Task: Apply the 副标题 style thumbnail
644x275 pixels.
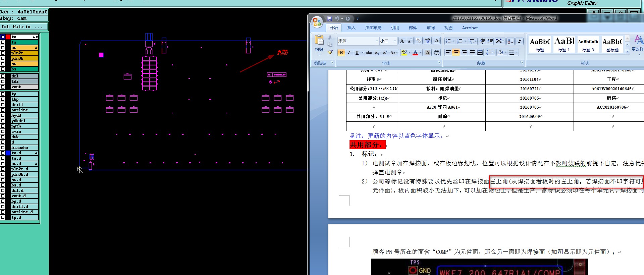Action: coord(612,44)
